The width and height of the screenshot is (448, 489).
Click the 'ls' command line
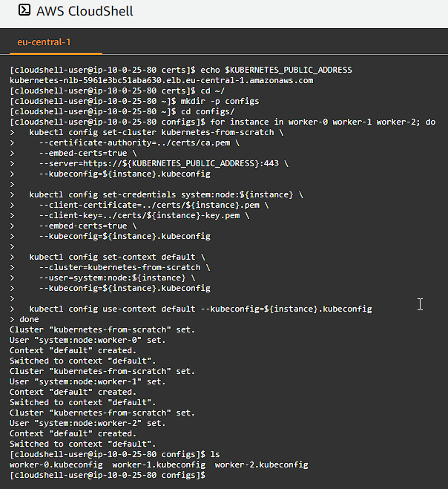click(x=115, y=454)
